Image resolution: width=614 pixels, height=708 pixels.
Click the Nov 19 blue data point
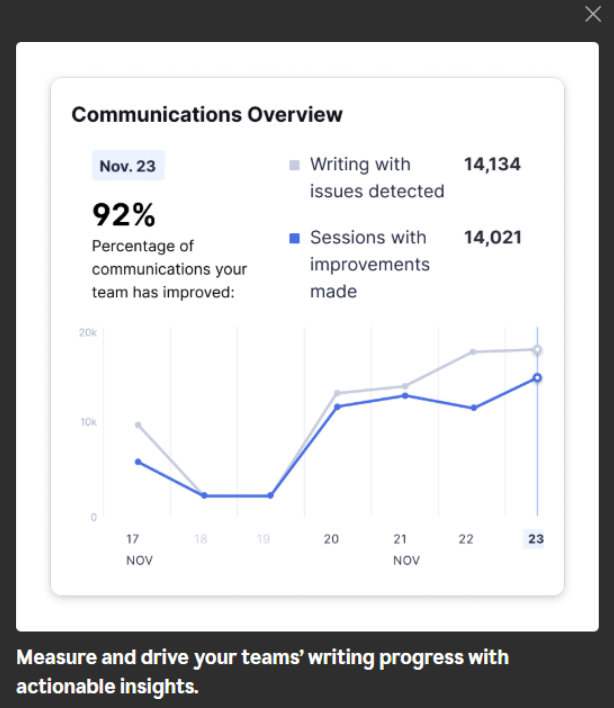tap(270, 495)
